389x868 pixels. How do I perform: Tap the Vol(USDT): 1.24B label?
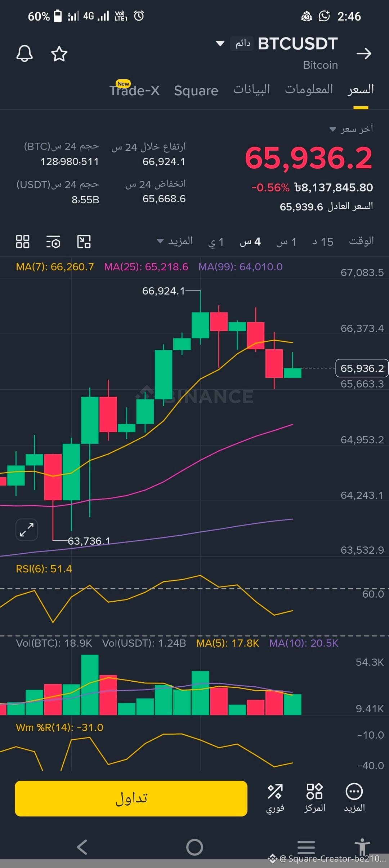(x=144, y=643)
